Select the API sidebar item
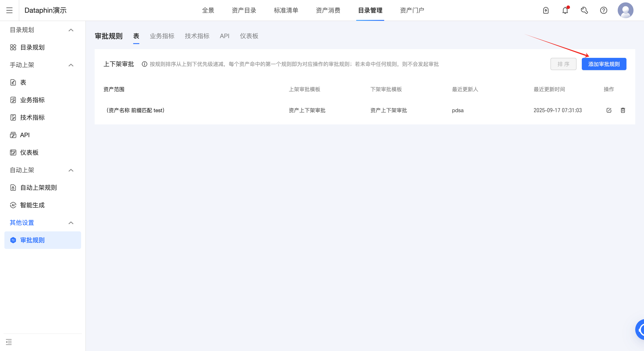 point(25,135)
